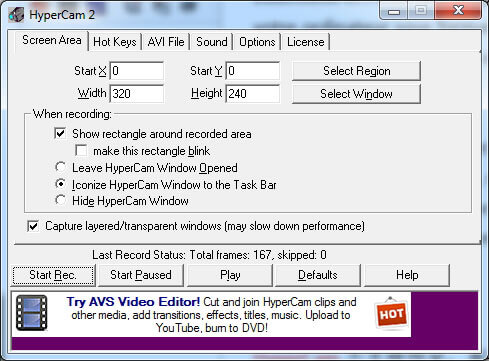This screenshot has width=489, height=361.
Task: Click the Start X input field
Action: point(137,71)
